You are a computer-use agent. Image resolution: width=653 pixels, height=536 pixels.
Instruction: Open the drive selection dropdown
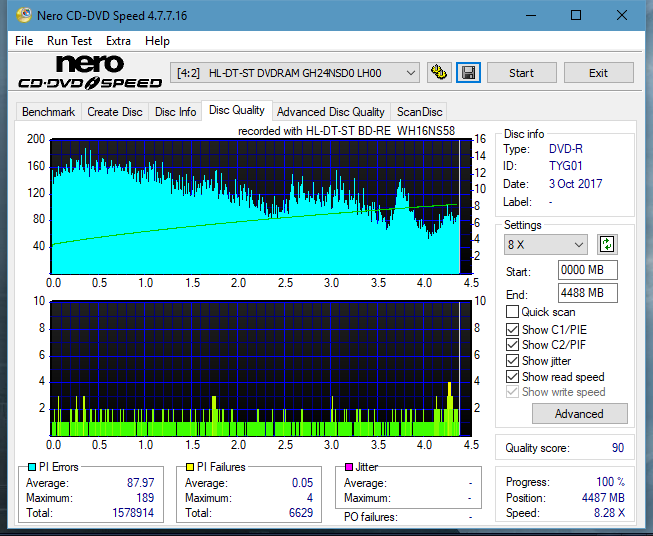[295, 73]
